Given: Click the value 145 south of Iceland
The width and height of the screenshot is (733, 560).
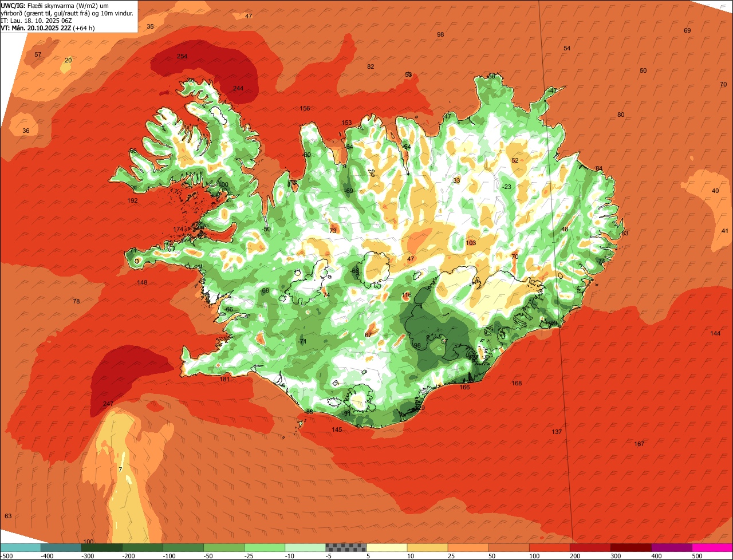Looking at the screenshot, I should tap(337, 429).
